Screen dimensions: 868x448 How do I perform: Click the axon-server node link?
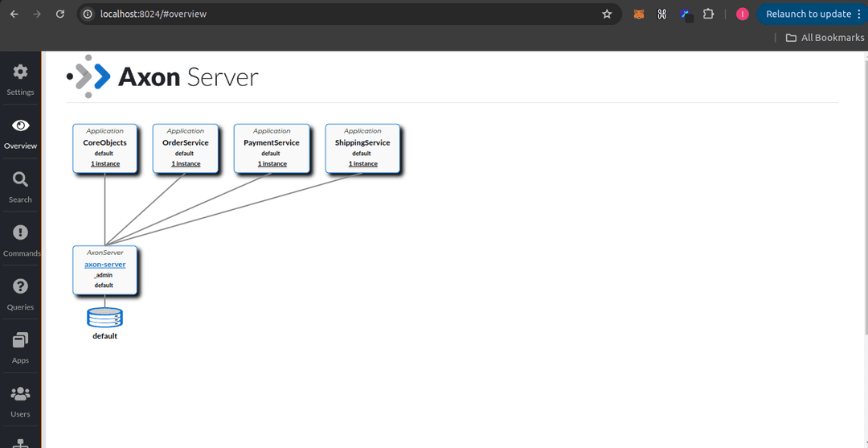click(104, 265)
